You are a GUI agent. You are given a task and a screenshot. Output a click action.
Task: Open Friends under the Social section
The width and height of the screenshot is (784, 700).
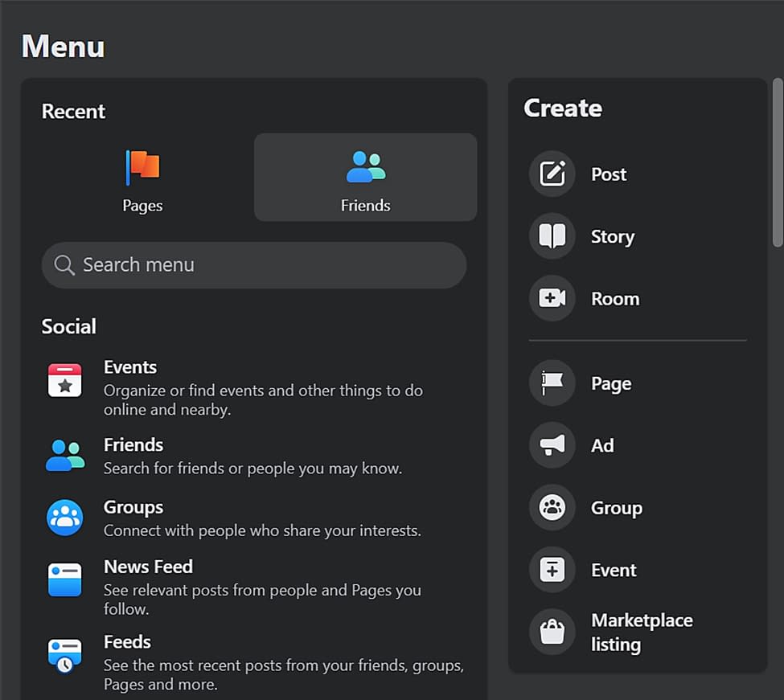pyautogui.click(x=133, y=445)
